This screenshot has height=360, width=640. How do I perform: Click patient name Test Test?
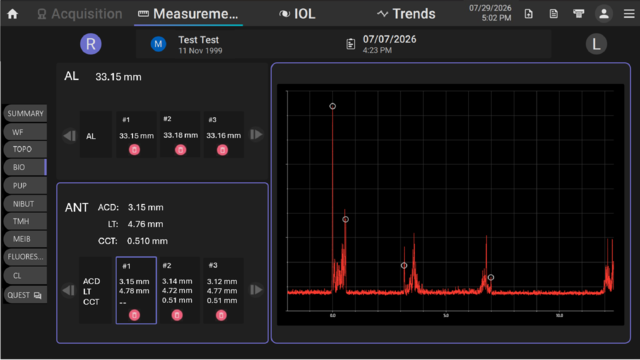click(198, 40)
